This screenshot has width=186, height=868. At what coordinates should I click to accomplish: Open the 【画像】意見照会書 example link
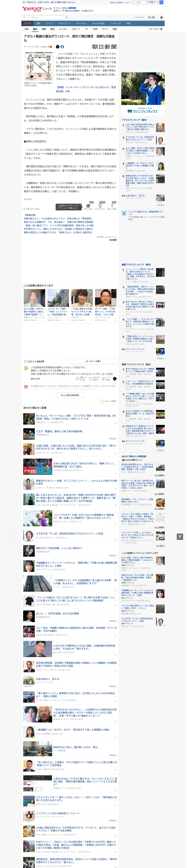pos(86,89)
